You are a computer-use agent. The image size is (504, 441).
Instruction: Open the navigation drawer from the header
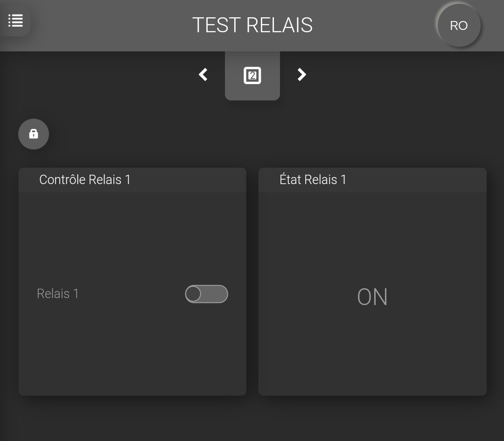(15, 21)
